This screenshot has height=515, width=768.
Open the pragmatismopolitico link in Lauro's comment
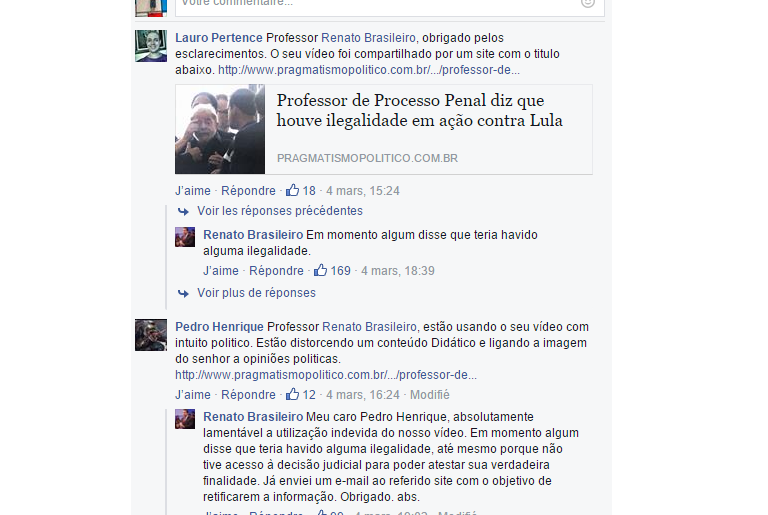pyautogui.click(x=369, y=70)
